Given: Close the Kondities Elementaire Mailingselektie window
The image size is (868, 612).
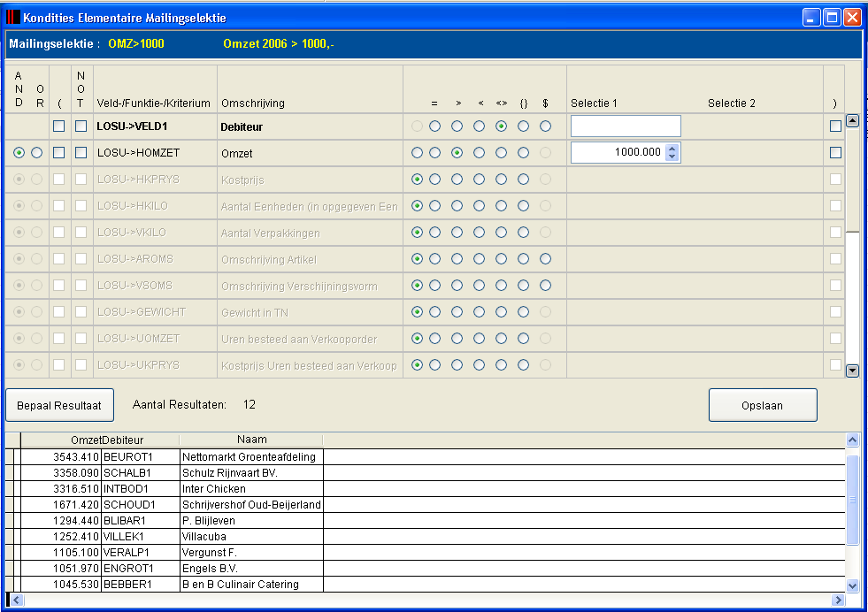Looking at the screenshot, I should (x=852, y=18).
